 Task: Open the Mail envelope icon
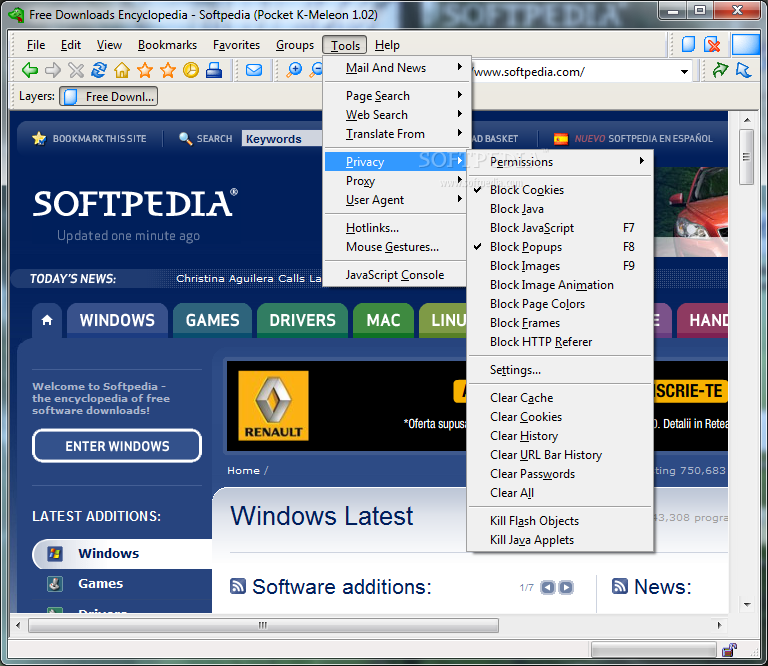tap(254, 70)
